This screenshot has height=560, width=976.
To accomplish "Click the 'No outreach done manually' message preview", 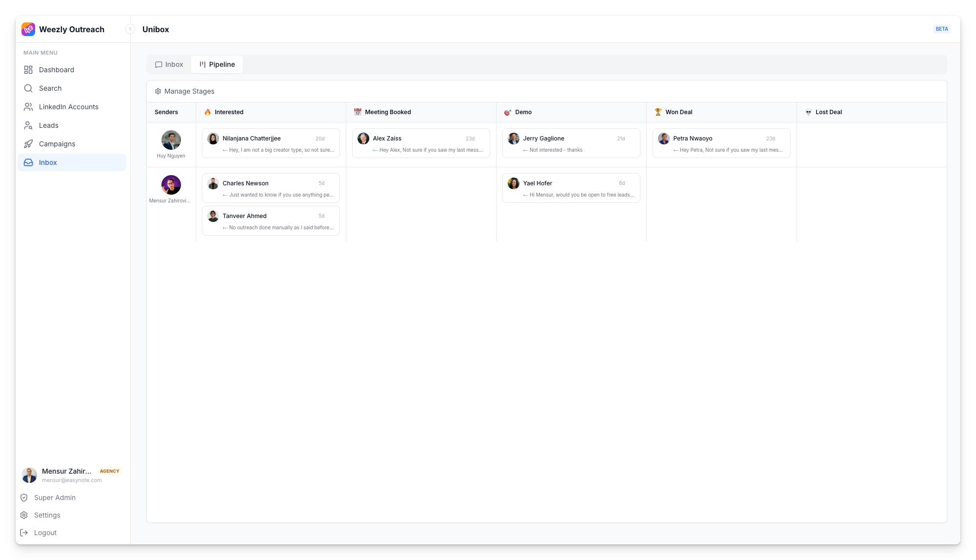I will coord(281,228).
